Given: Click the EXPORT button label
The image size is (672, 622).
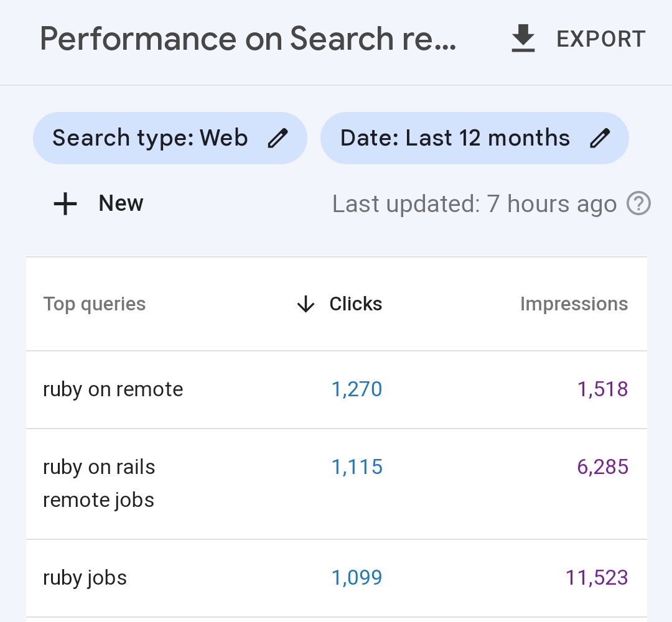Looking at the screenshot, I should (x=601, y=39).
